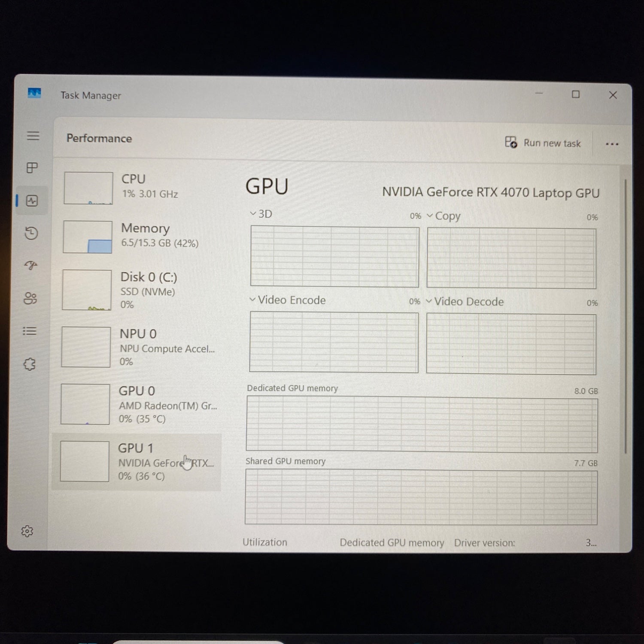Viewport: 644px width, 644px height.
Task: Open the App history page icon
Action: 31,233
